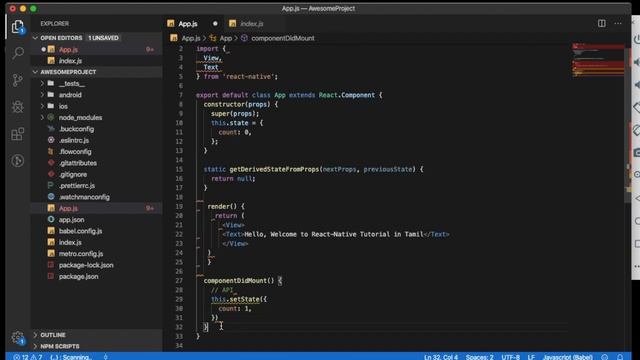640x360 pixels.
Task: Click the Scanning status bar item
Action: [x=71, y=357]
